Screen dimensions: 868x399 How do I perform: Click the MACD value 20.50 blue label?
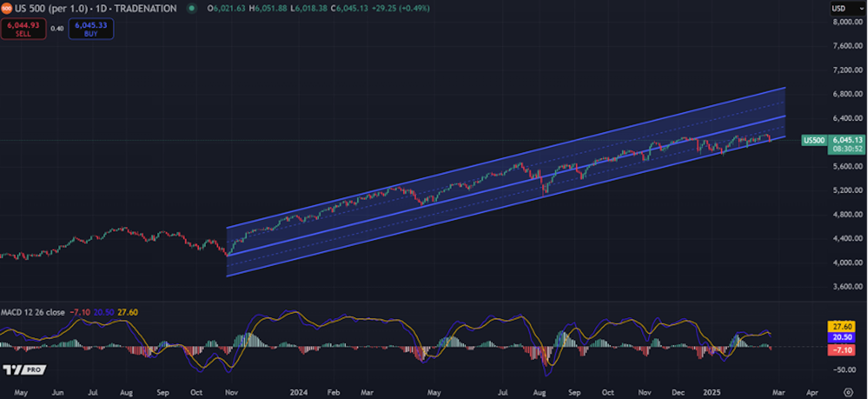842,337
